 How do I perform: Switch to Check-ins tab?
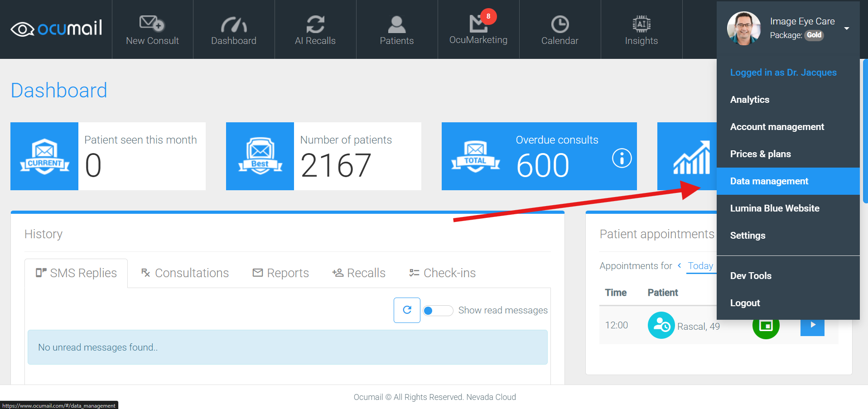point(442,273)
